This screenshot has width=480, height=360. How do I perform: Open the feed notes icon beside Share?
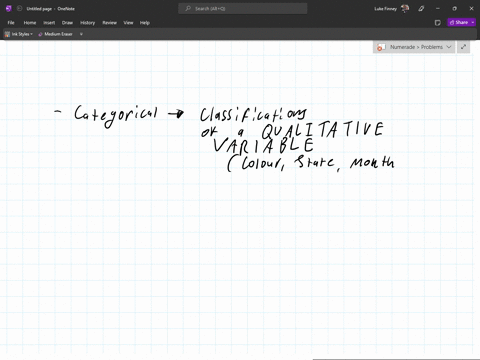(438, 23)
